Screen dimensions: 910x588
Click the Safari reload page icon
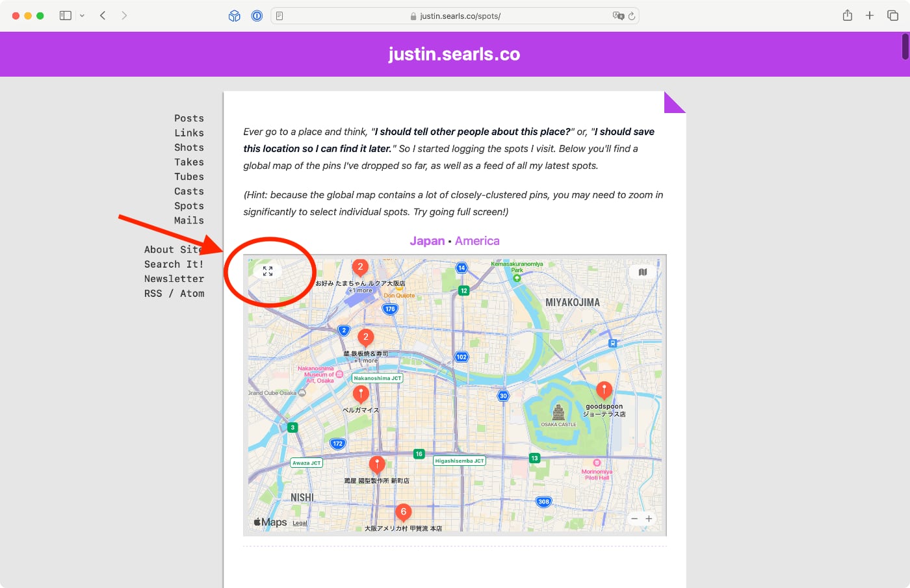pos(631,16)
